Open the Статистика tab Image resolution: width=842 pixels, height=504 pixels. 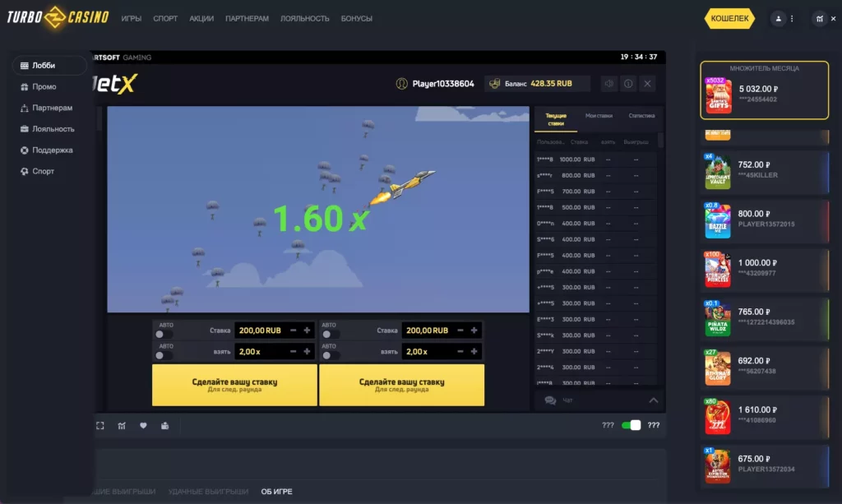tap(641, 116)
